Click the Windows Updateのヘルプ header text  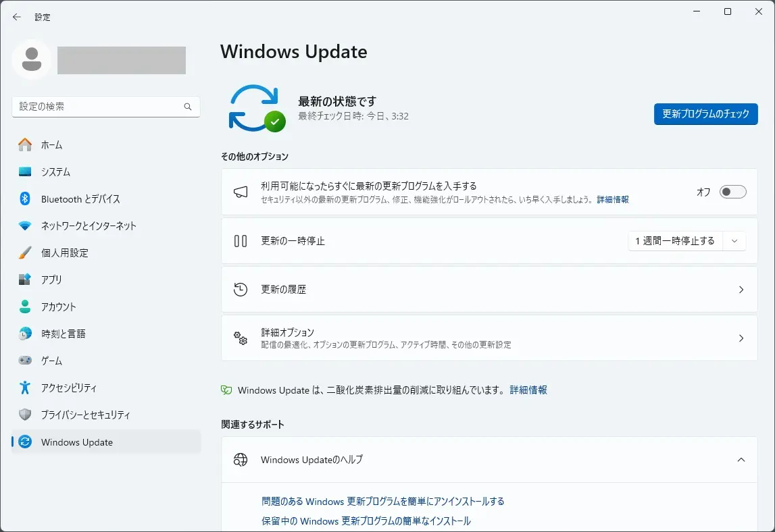coord(312,460)
